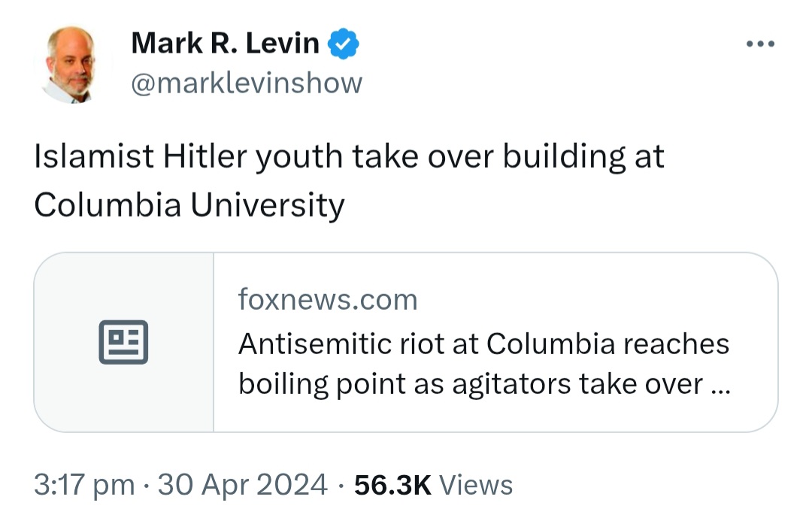The width and height of the screenshot is (812, 530).
Task: Open the three-dot more options menu
Action: click(760, 44)
